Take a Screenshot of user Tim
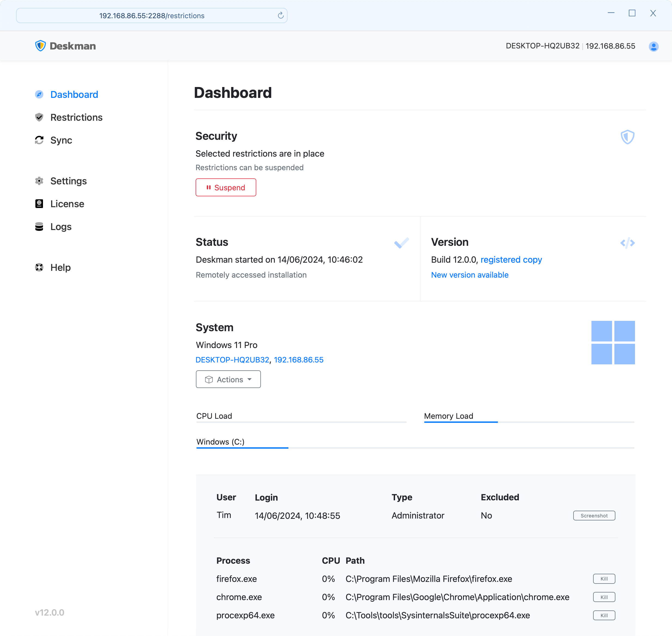672x636 pixels. (594, 516)
